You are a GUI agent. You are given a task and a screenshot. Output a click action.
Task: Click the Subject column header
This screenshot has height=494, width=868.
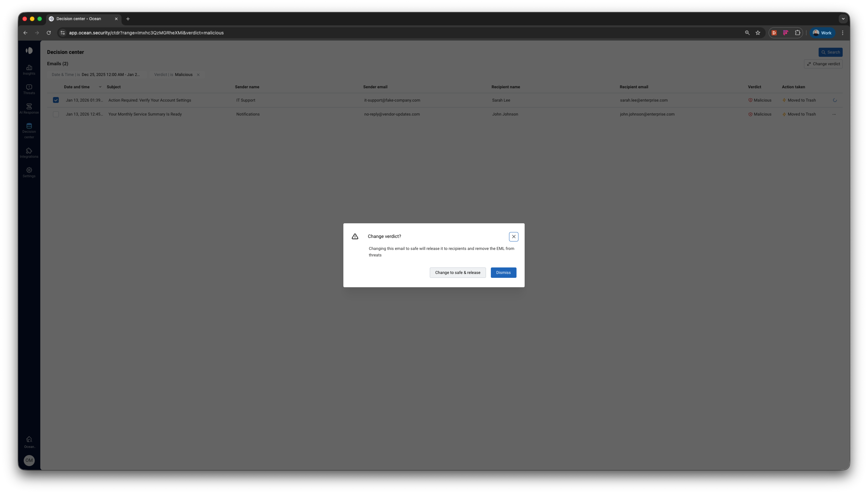113,87
